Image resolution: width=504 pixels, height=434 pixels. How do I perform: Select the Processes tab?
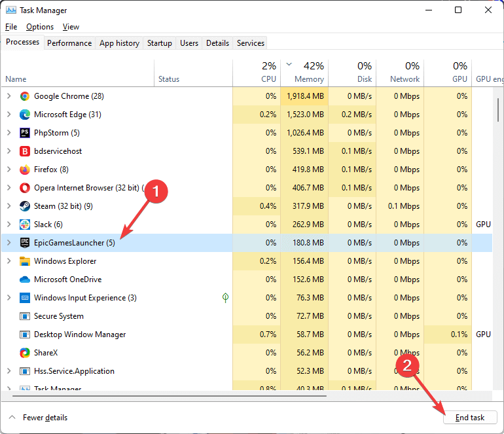[22, 42]
